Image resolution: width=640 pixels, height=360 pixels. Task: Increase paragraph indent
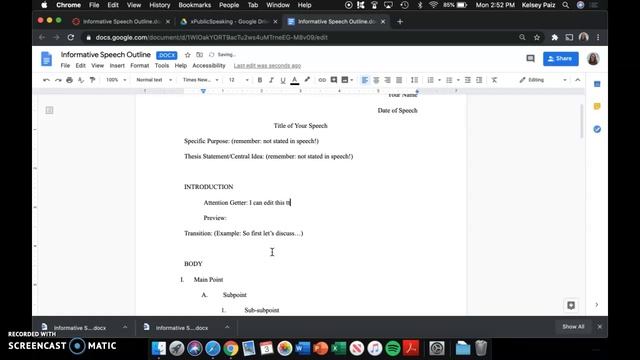click(479, 80)
